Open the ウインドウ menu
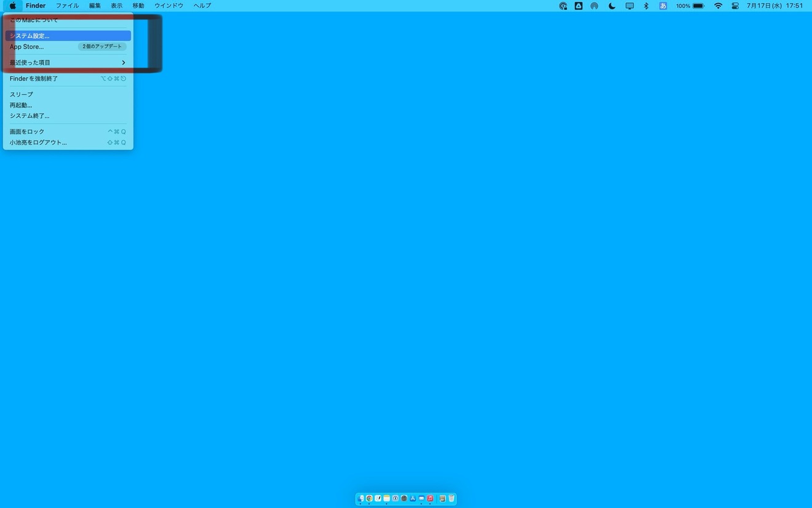The image size is (812, 508). (x=169, y=6)
